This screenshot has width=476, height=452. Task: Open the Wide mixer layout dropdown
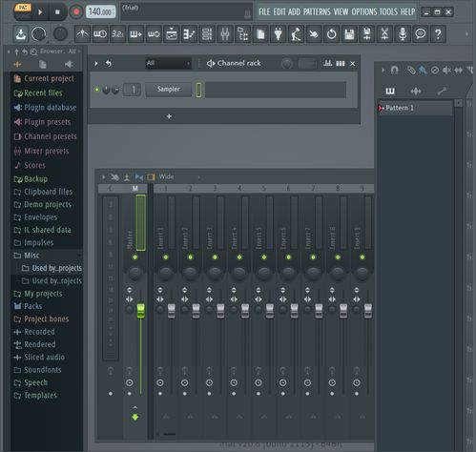point(179,176)
